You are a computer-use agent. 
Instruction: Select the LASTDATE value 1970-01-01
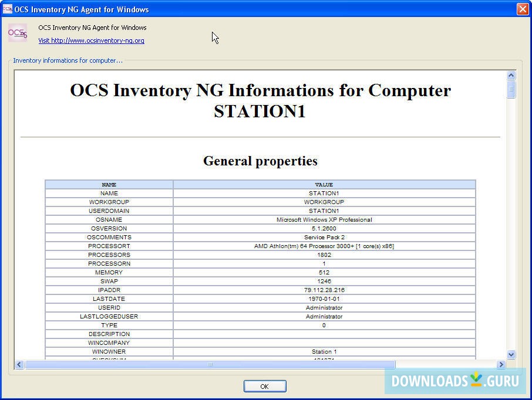[x=324, y=299]
